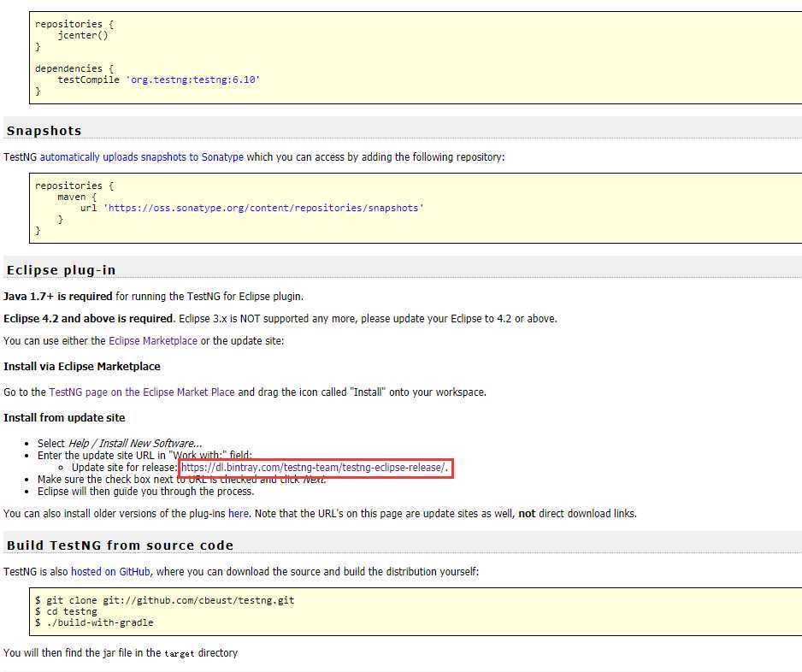Click 'Eclipse will then guide you' bullet

(x=145, y=492)
